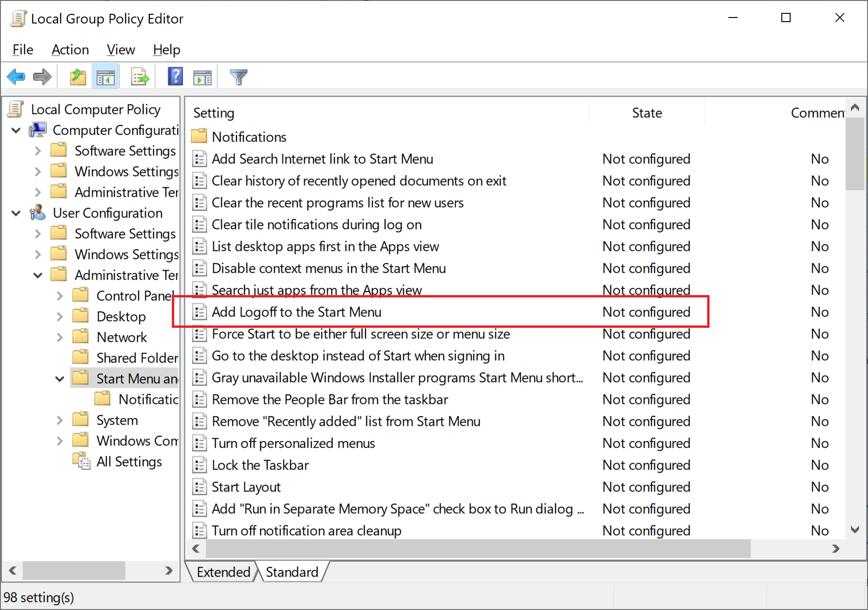Click the Forward navigation arrow

[42, 76]
